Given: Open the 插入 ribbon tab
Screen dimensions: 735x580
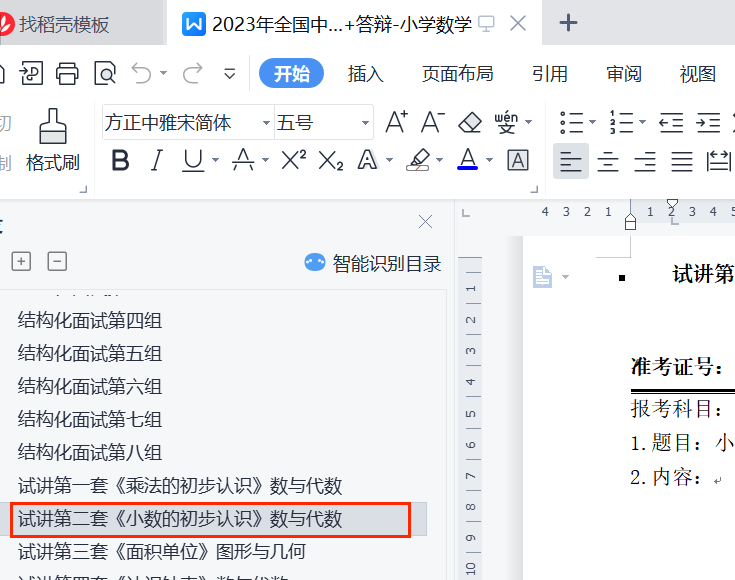Looking at the screenshot, I should pos(365,73).
